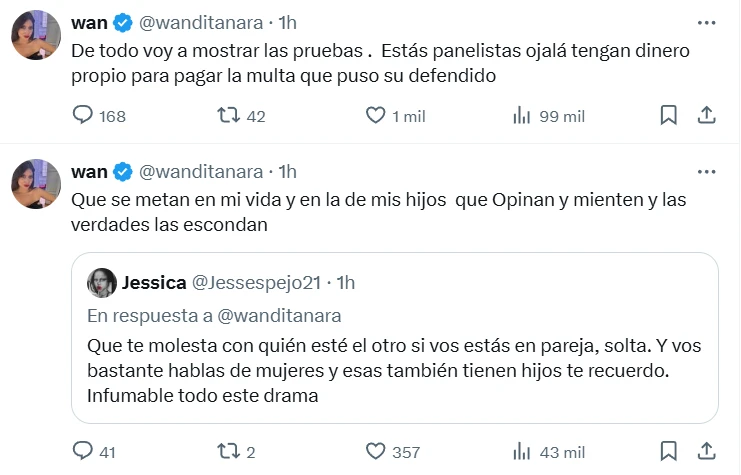
Task: Bookmark the first tweet
Action: click(669, 116)
